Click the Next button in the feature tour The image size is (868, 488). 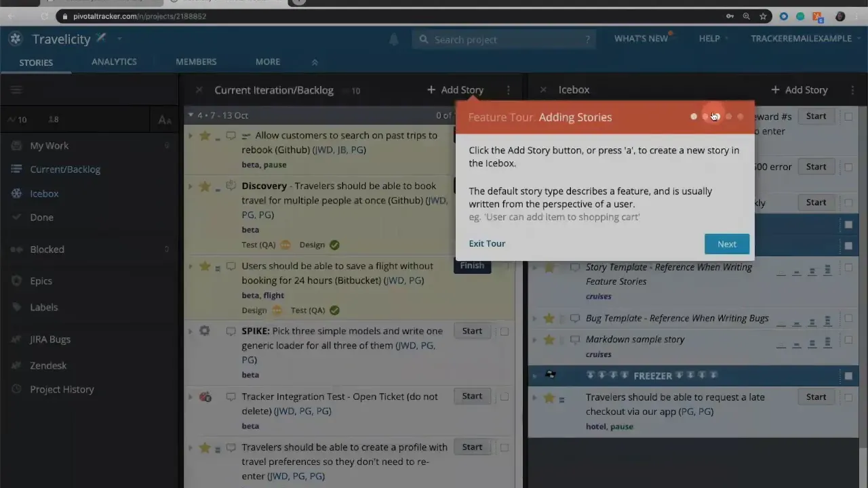726,243
